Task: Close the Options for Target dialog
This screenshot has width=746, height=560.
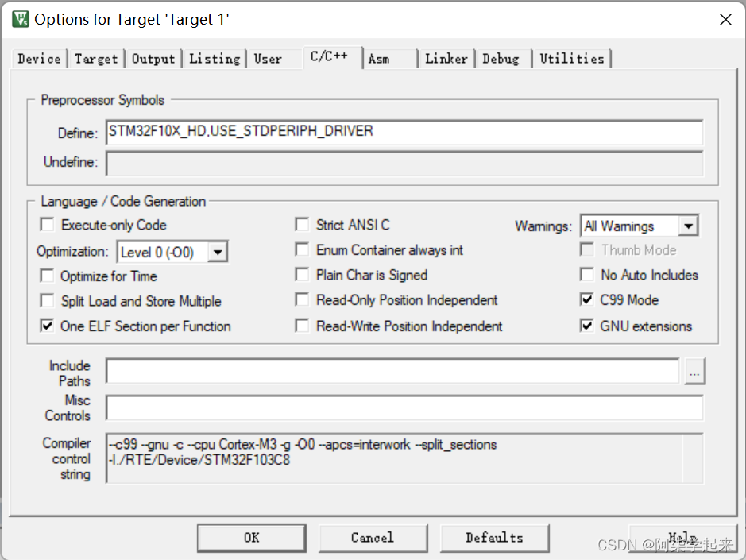Action: click(x=725, y=20)
